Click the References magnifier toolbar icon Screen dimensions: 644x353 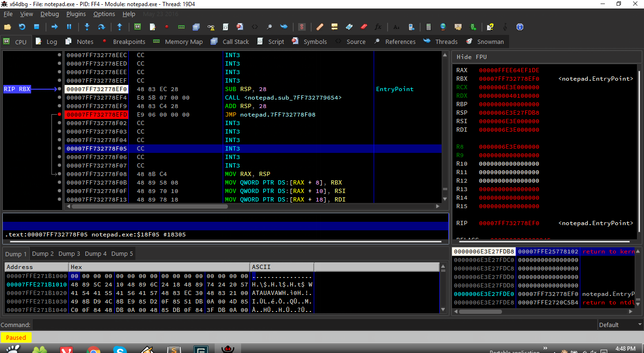click(269, 27)
